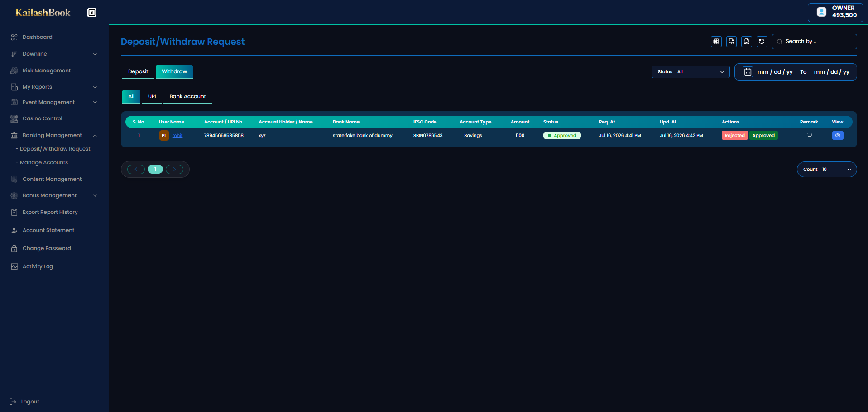
Task: Click the Bonus Management sidebar icon
Action: click(x=14, y=195)
